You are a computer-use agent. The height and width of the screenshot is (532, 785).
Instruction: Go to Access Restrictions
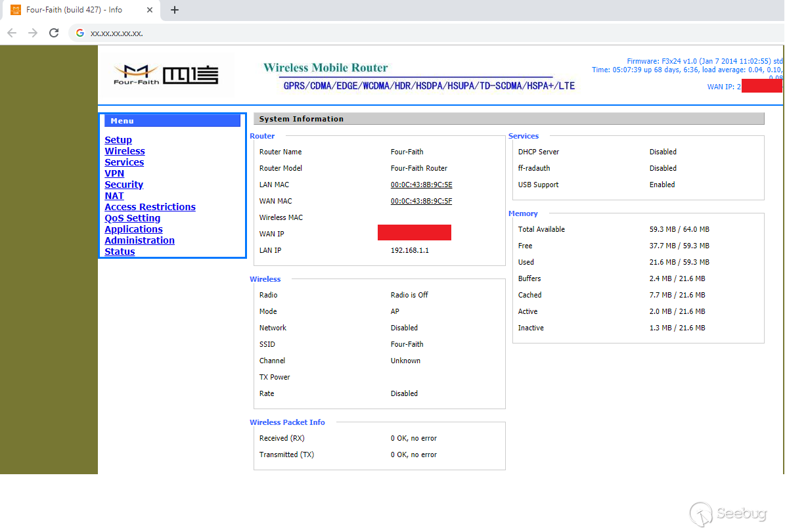[150, 207]
